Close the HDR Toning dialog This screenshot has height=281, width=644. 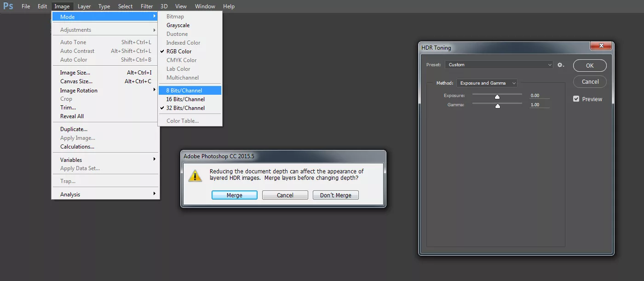(x=601, y=46)
